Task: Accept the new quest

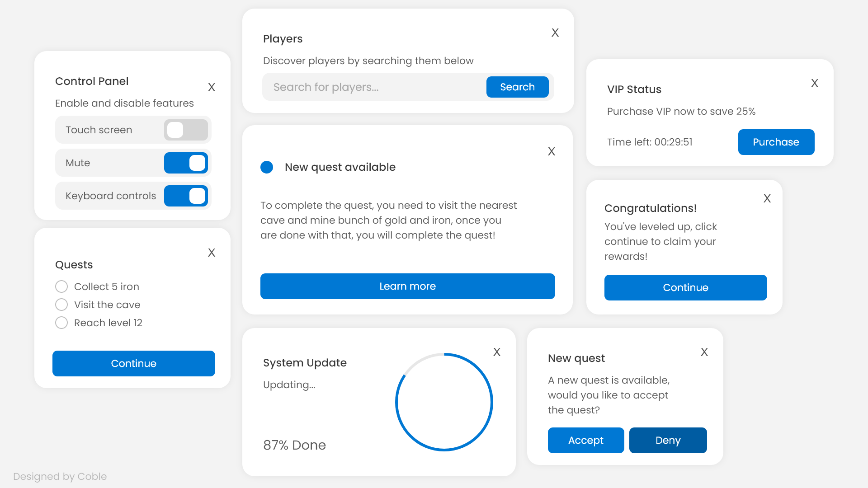Action: (585, 440)
